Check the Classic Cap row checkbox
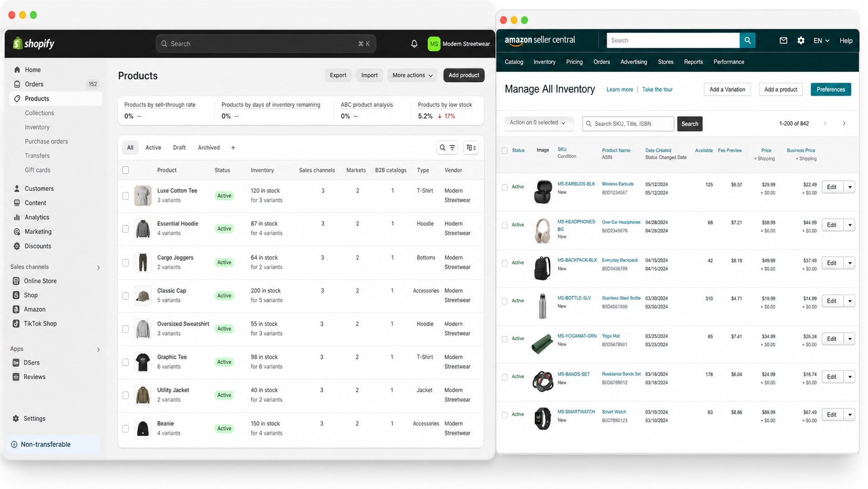The width and height of the screenshot is (868, 489). coord(126,296)
